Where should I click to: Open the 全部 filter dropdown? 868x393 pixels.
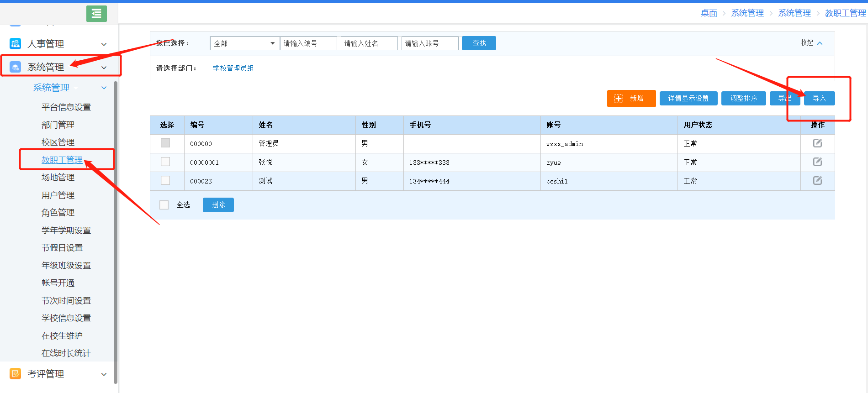click(x=244, y=43)
